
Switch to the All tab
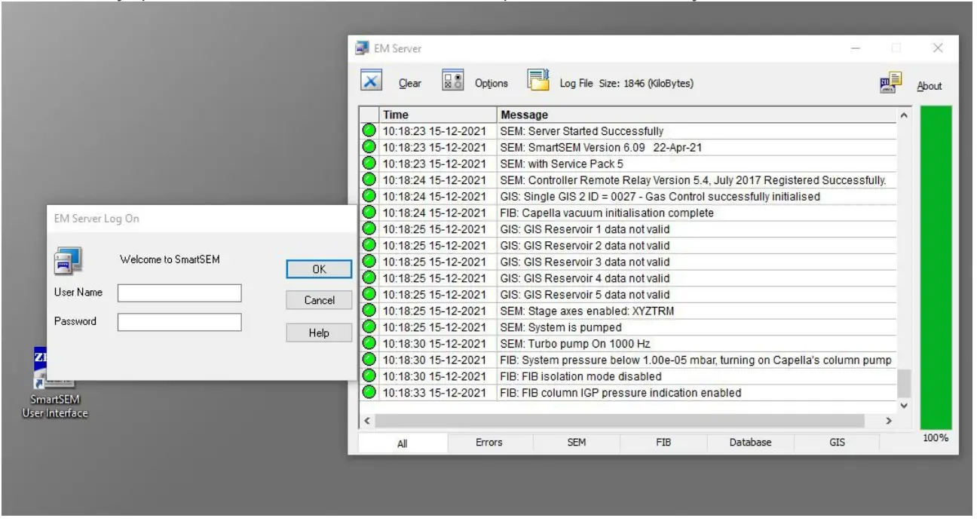[403, 443]
